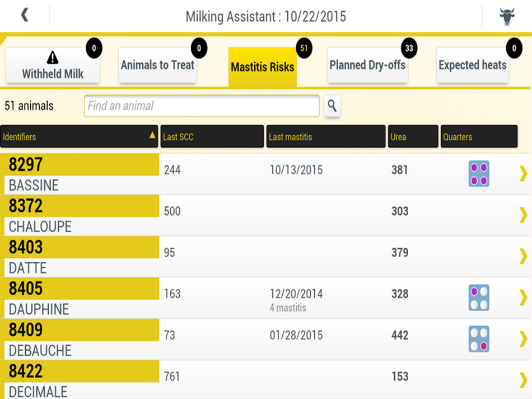Screen dimensions: 532x399
Task: Click Last SCC value 761
Action: coord(172,377)
